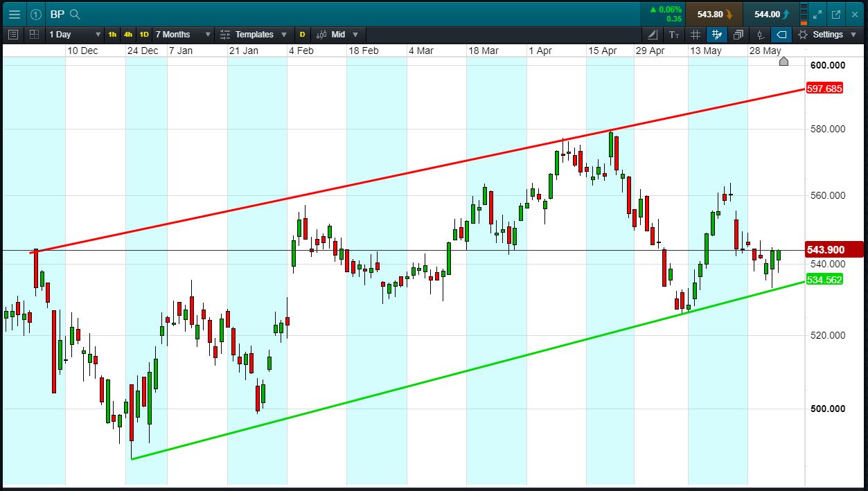Click the 4 Mar date label
The width and height of the screenshot is (868, 491).
pos(420,51)
